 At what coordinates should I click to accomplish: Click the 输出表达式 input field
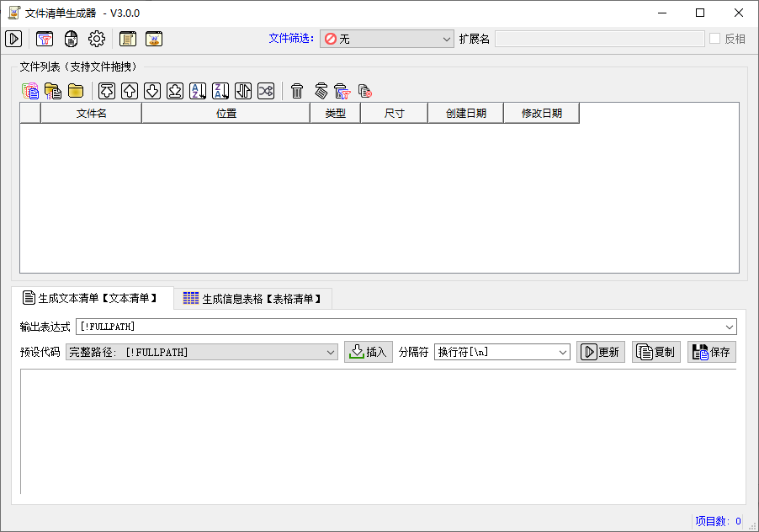[x=400, y=327]
